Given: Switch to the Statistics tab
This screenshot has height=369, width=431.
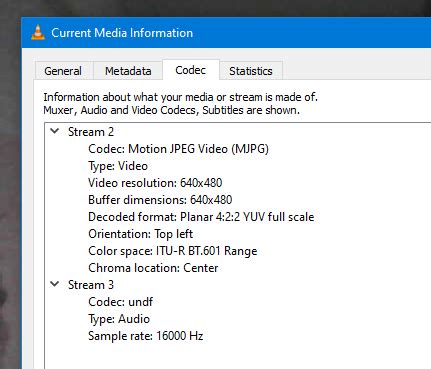Looking at the screenshot, I should [x=251, y=71].
